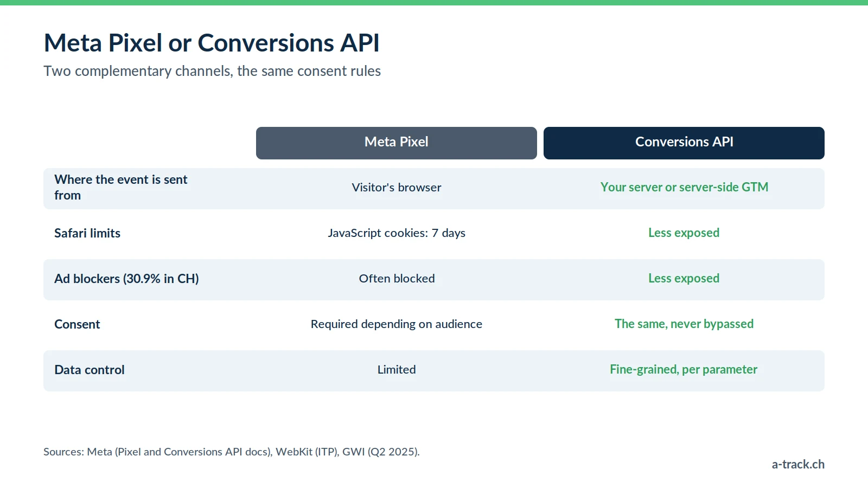Click 'Required depending on audience' cell
The height and width of the screenshot is (488, 868).
click(x=397, y=324)
